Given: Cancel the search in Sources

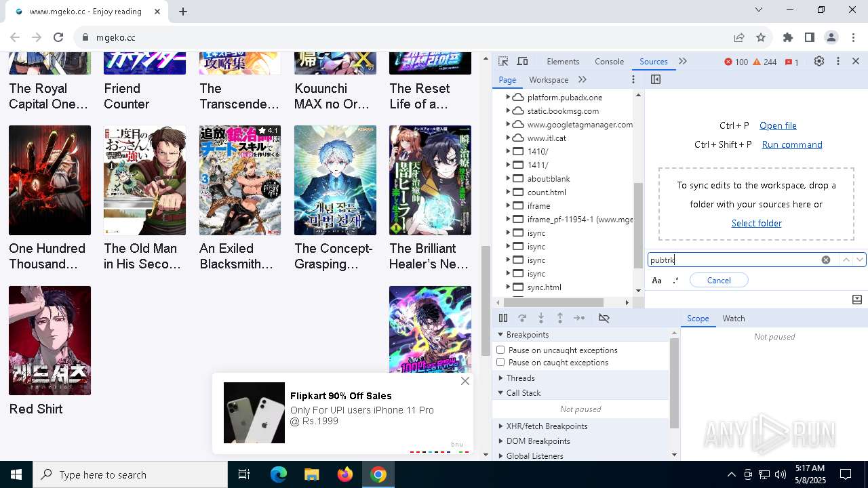Looking at the screenshot, I should [719, 280].
